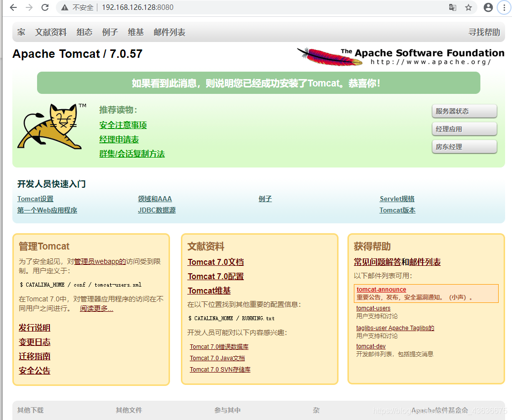Click the 房东经理 button
Viewport: 512px width, 420px height.
pos(465,147)
